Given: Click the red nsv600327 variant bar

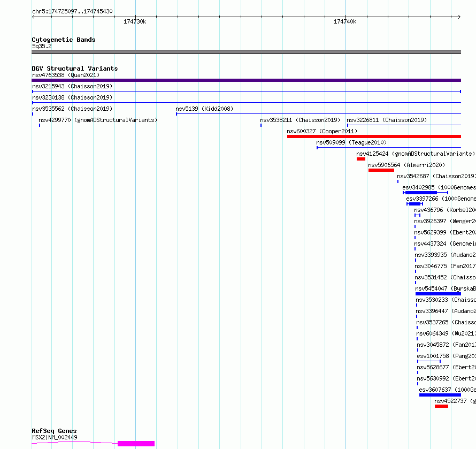Looking at the screenshot, I should click(374, 136).
